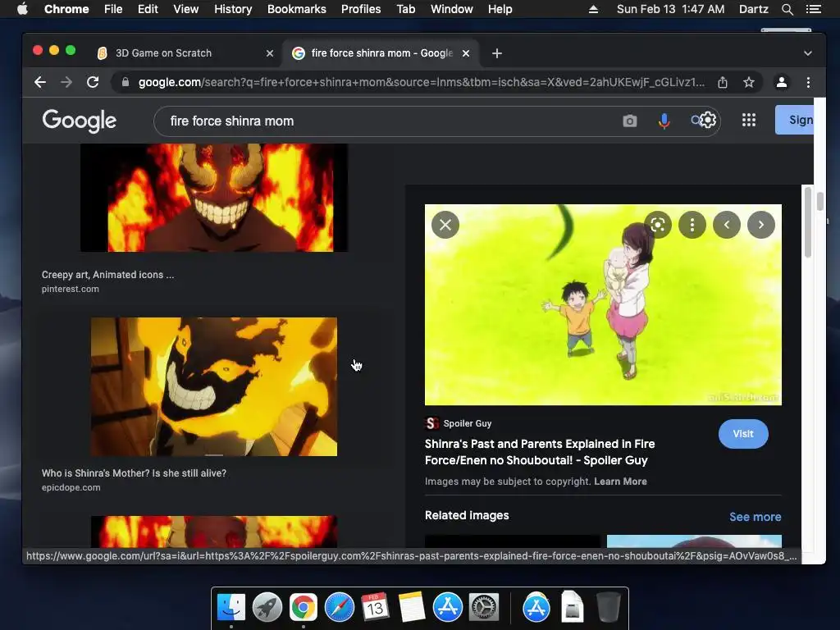Open Launchpad from the Dock
This screenshot has width=840, height=630.
click(x=267, y=607)
